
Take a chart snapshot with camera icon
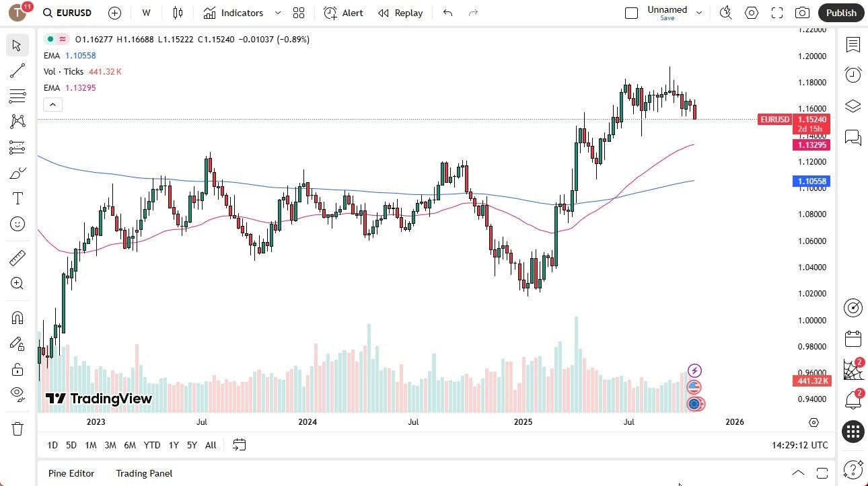[803, 12]
